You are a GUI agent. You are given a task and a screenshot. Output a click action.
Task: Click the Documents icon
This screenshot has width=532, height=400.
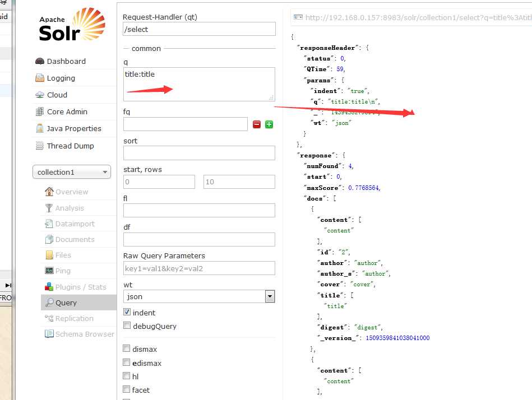pos(49,239)
